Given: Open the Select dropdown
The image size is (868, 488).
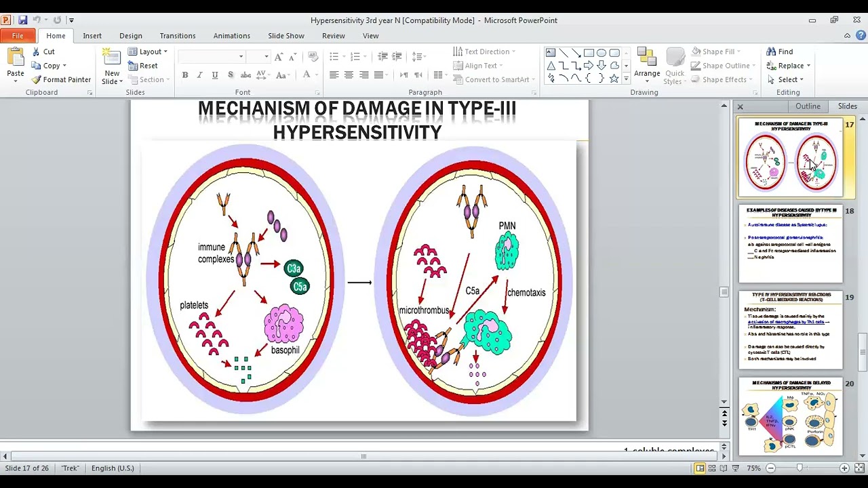Looking at the screenshot, I should [x=785, y=79].
